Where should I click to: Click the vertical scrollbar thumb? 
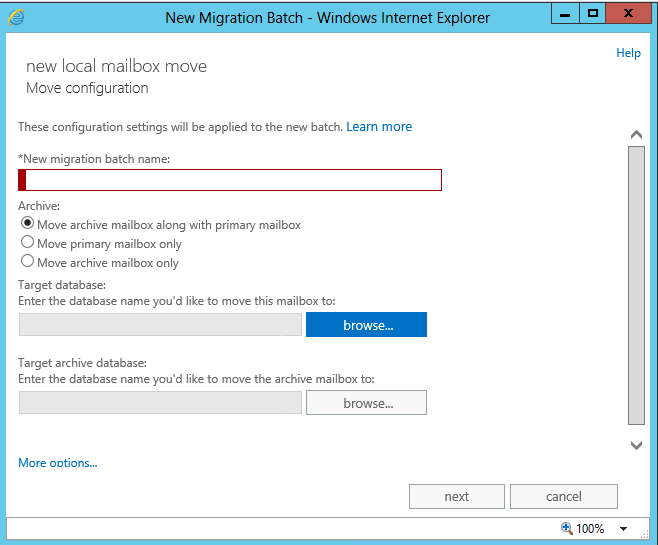point(636,285)
